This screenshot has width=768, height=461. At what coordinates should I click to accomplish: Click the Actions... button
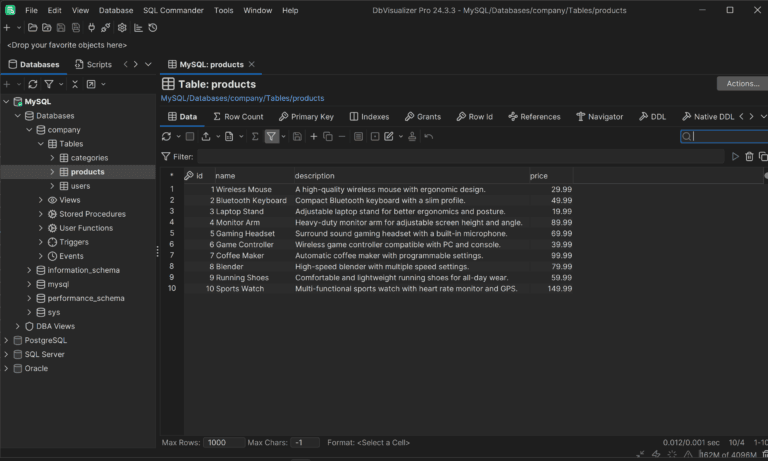coord(743,84)
